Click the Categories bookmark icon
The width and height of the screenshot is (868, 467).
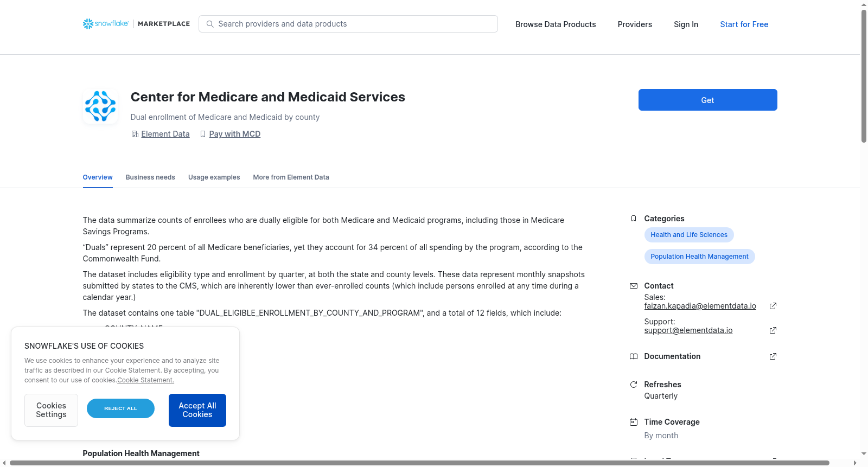tap(633, 219)
